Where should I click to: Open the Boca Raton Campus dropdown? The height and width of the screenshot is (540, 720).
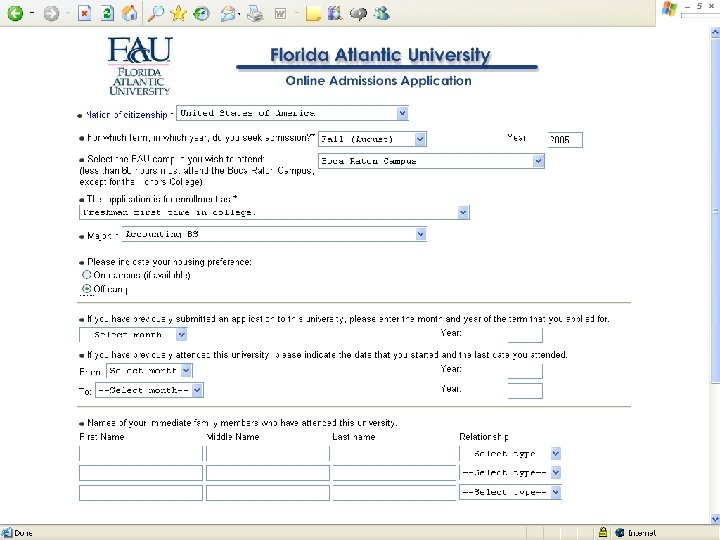coord(431,161)
